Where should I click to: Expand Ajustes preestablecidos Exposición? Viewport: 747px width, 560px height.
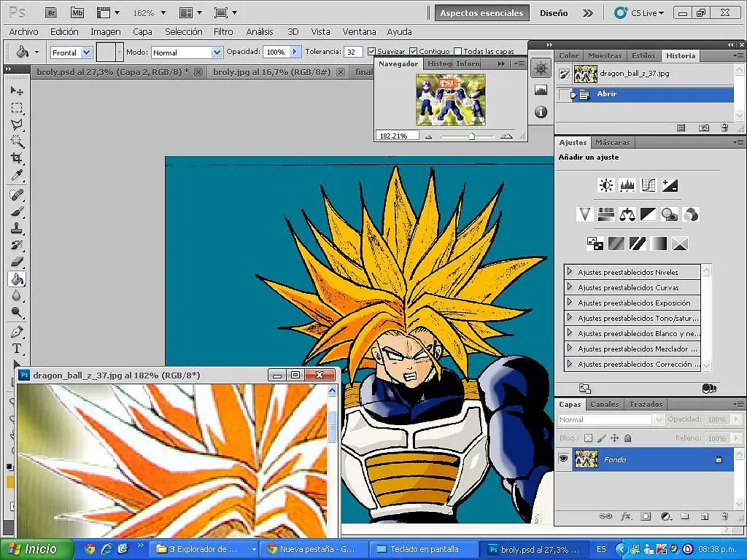point(569,303)
